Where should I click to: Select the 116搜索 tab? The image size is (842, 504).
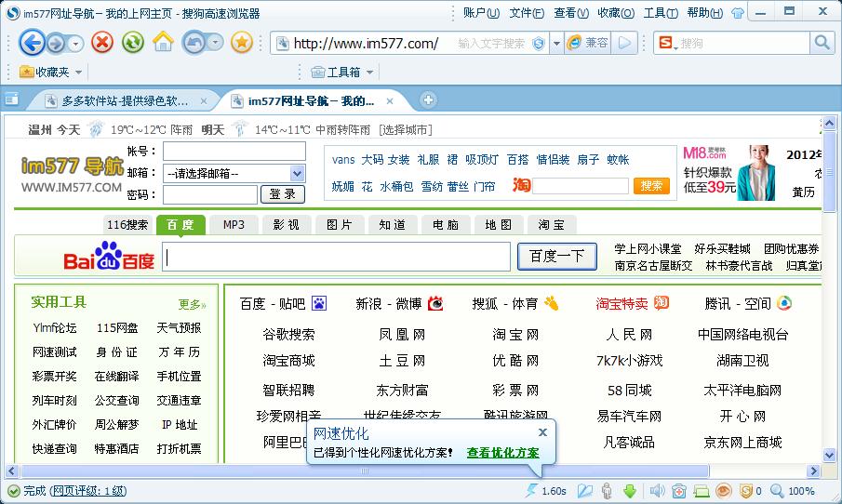click(127, 225)
